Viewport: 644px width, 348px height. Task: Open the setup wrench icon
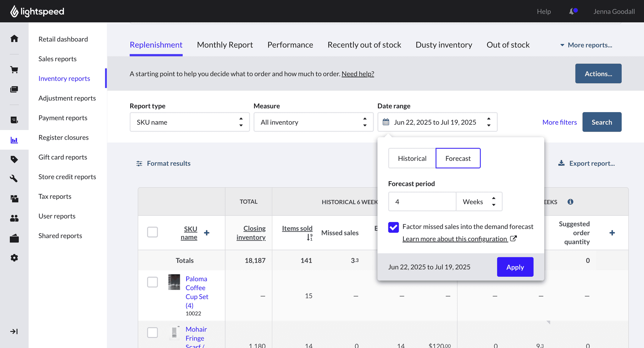click(x=14, y=179)
